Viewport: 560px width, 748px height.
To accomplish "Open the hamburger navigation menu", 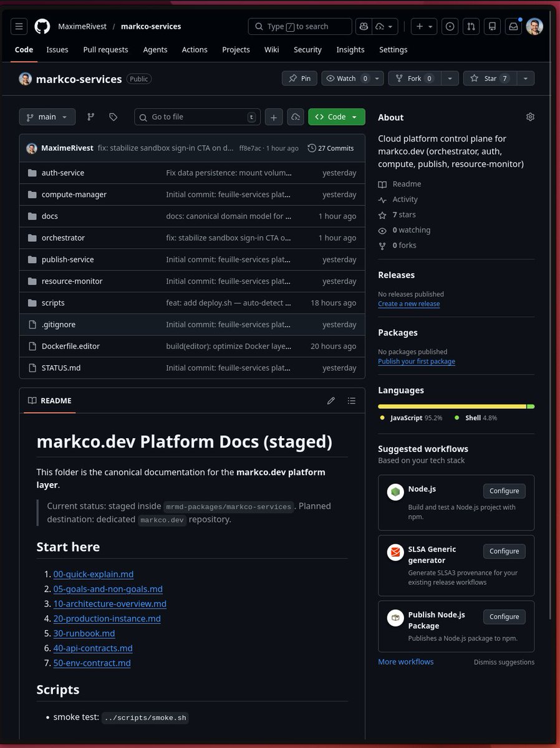I will 19,26.
